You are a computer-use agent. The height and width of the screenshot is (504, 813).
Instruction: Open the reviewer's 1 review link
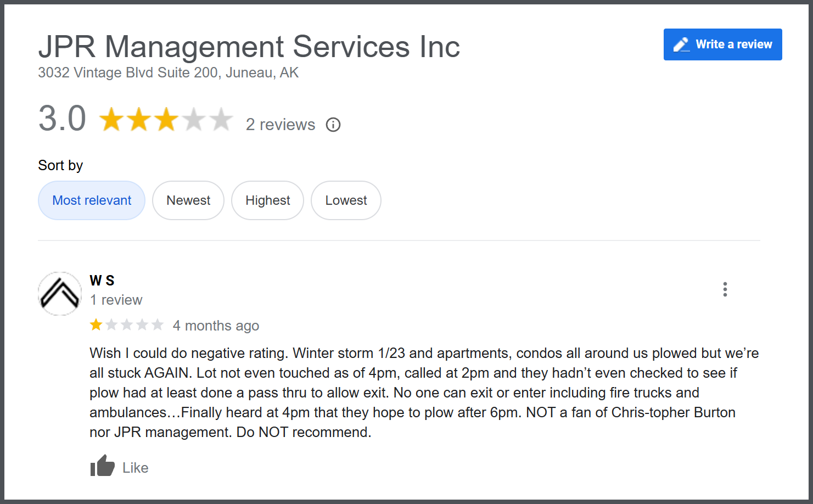click(x=116, y=300)
